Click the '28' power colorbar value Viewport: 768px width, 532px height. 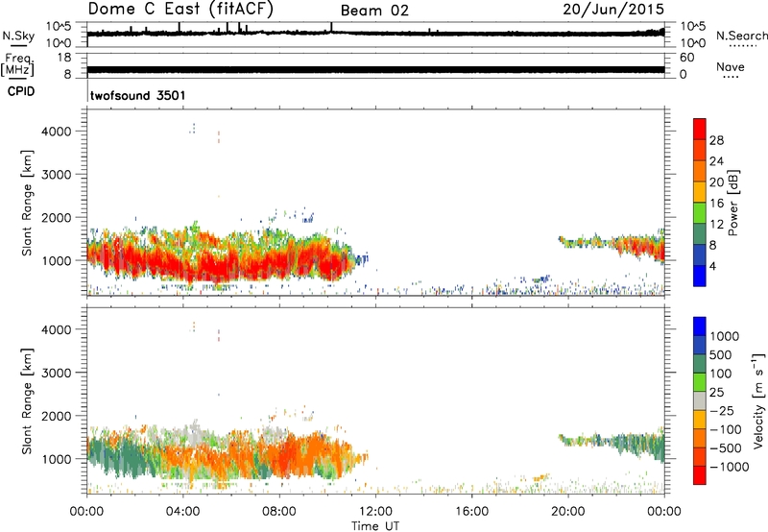pos(716,140)
